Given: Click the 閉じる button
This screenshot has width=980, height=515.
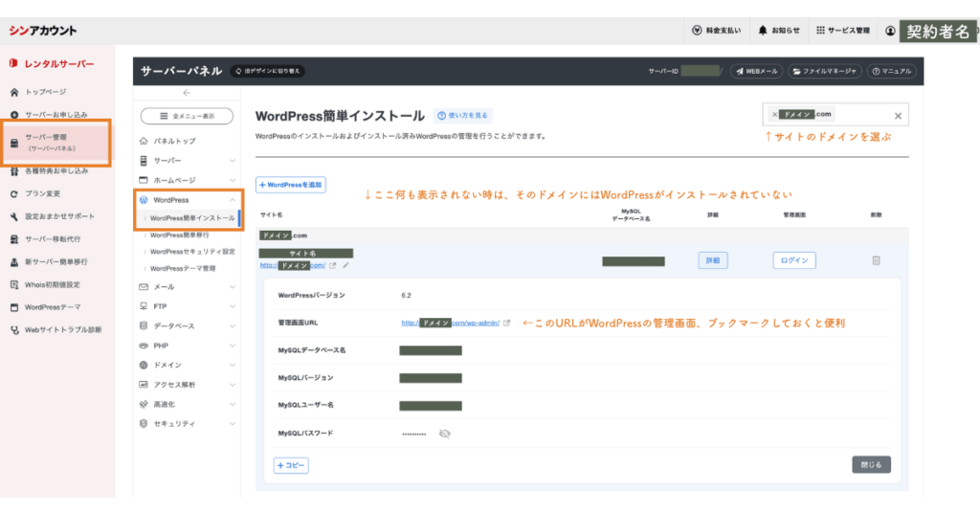Looking at the screenshot, I should tap(871, 465).
